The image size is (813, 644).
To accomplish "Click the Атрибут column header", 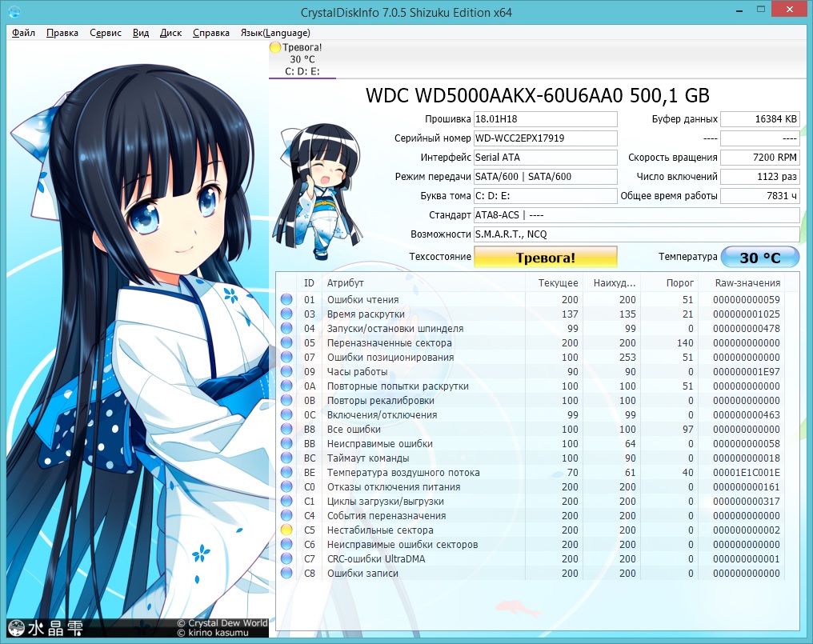I will pyautogui.click(x=346, y=283).
